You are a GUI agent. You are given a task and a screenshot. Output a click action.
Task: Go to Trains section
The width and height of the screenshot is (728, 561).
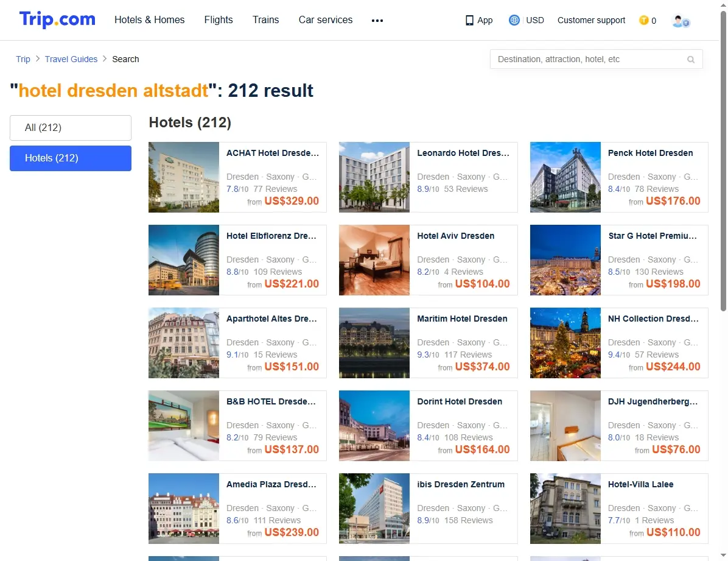click(265, 20)
